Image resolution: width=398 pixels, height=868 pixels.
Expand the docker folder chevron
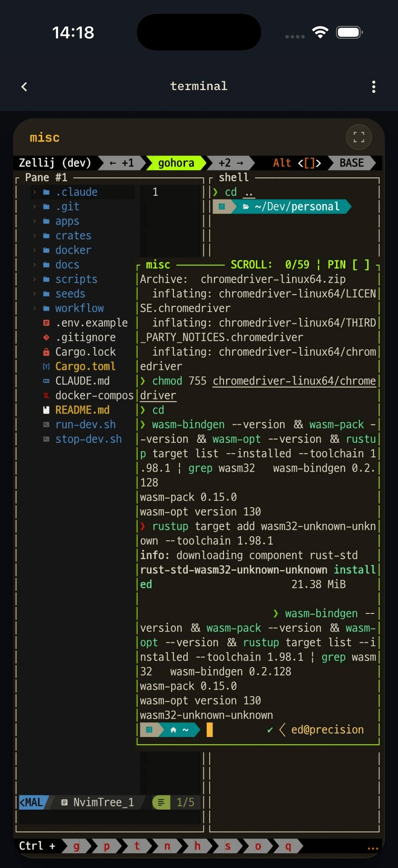point(34,250)
